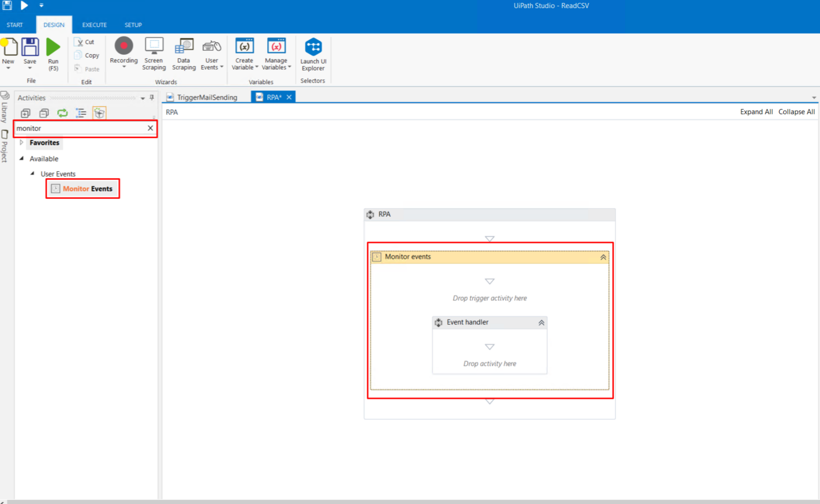Click the Cut scissors icon

point(80,42)
